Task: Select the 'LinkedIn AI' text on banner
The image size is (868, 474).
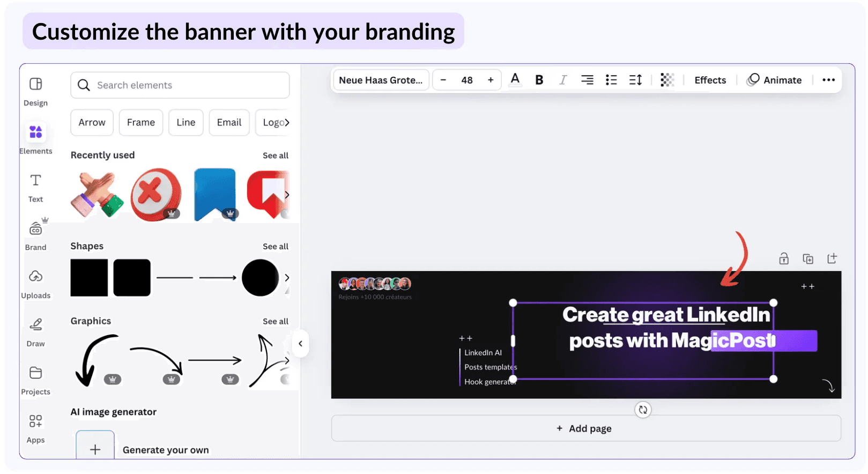Action: 483,353
